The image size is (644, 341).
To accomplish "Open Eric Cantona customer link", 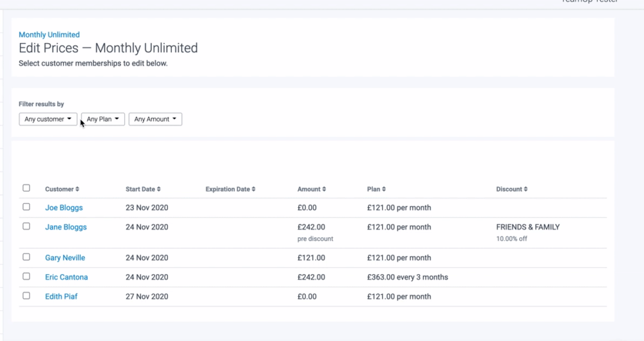I will click(x=66, y=277).
